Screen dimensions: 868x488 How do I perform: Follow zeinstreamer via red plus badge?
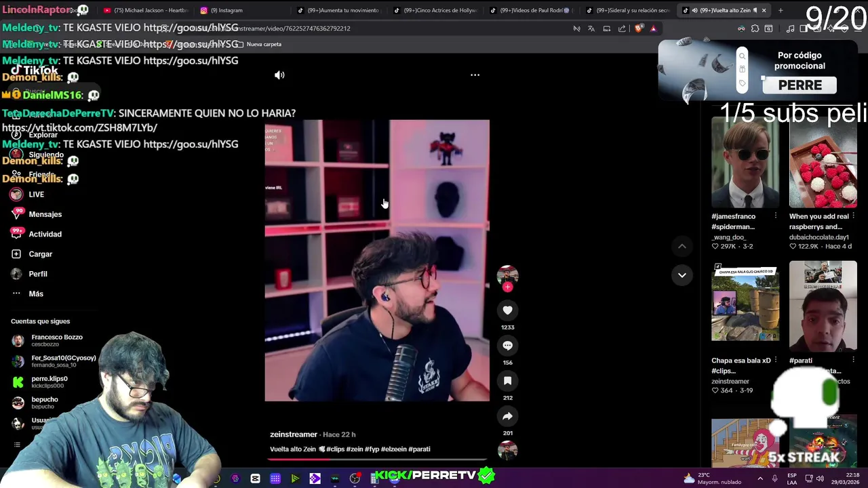[x=507, y=287]
